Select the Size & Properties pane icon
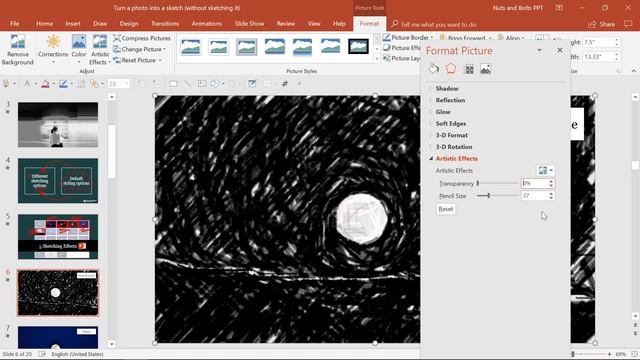Image resolution: width=640 pixels, height=360 pixels. [469, 69]
